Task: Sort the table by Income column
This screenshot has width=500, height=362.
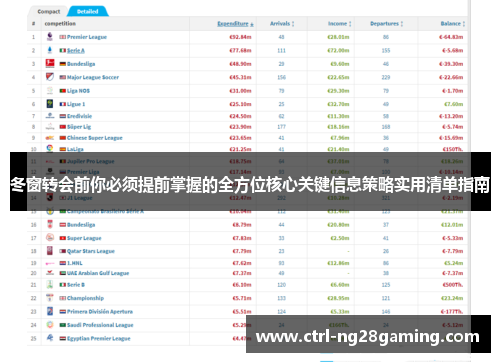Action: click(339, 24)
